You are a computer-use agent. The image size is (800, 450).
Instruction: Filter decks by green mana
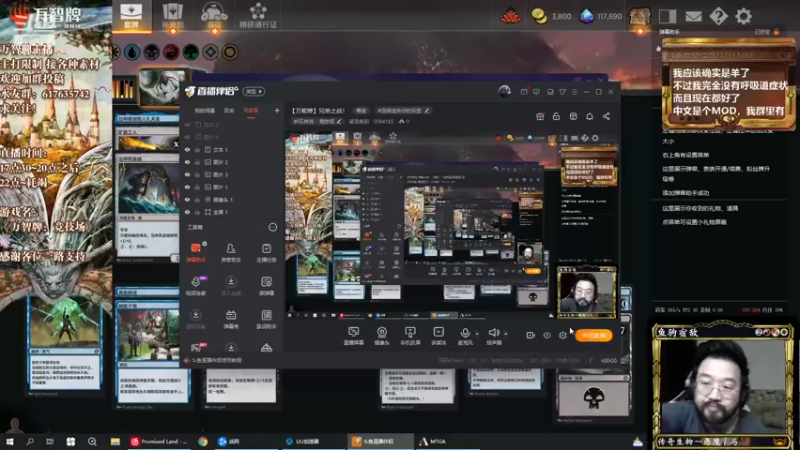pyautogui.click(x=191, y=52)
